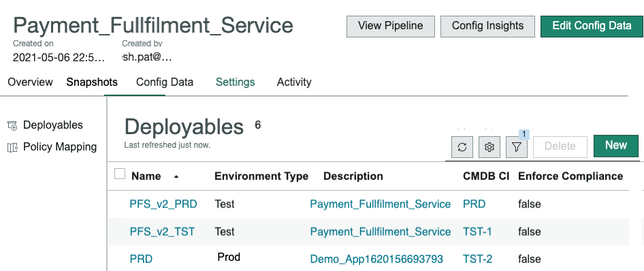
Task: Open the filter funnel icon
Action: tap(517, 147)
